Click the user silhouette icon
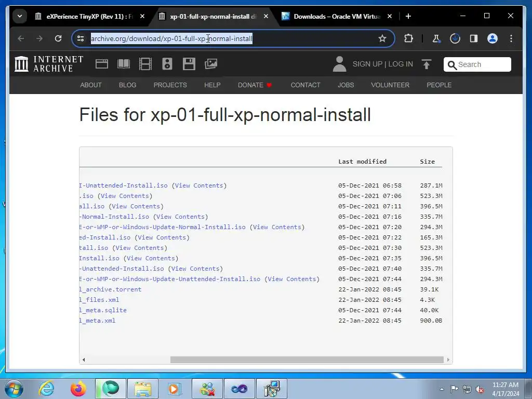Viewport: 532px width, 399px height. (339, 64)
